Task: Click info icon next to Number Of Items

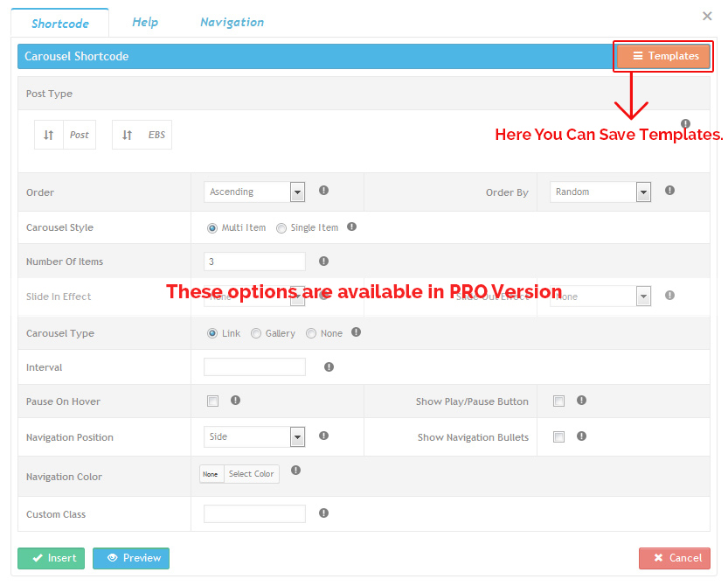Action: click(323, 261)
